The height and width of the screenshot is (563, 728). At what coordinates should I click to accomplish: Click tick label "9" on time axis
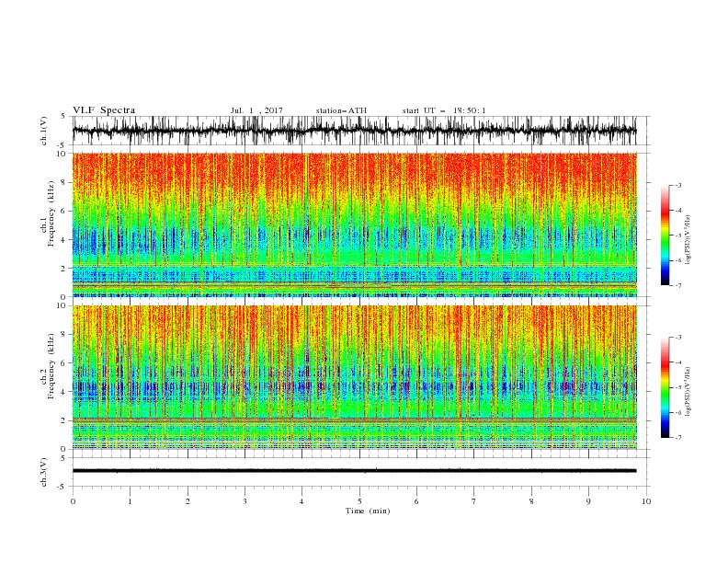point(588,501)
